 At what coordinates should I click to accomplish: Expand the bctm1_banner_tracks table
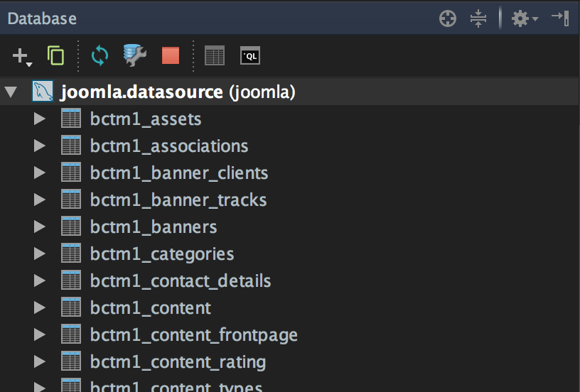[x=40, y=200]
